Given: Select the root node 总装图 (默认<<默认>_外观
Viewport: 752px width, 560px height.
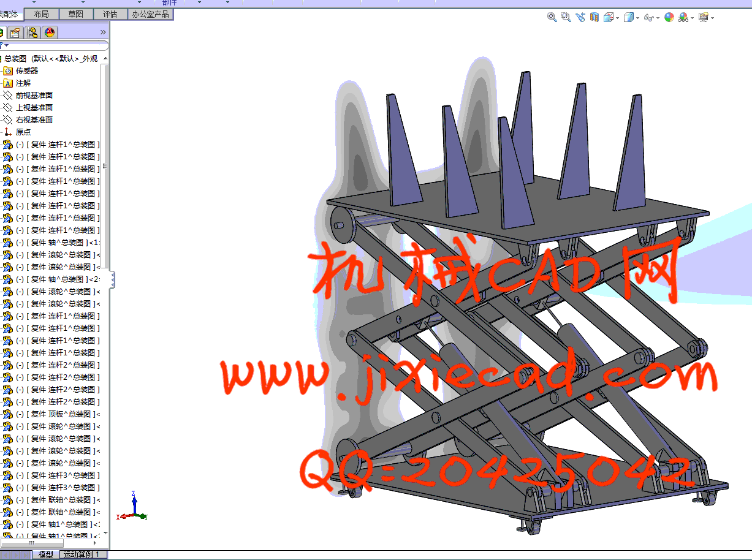Looking at the screenshot, I should pyautogui.click(x=51, y=59).
